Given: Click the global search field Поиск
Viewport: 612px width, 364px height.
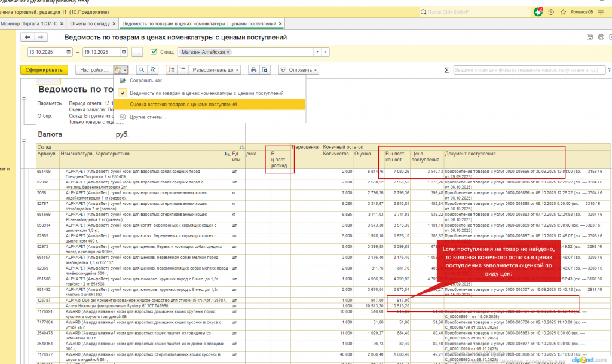Looking at the screenshot, I should point(478,11).
